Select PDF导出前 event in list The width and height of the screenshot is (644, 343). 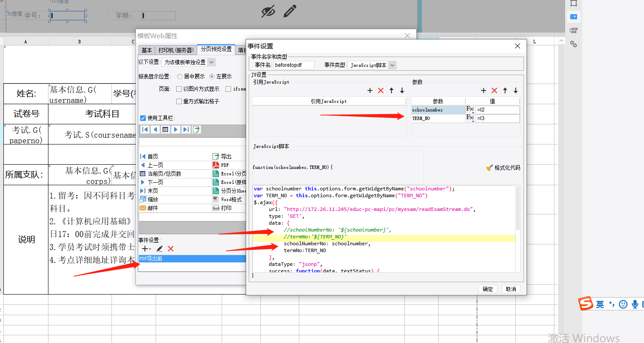[192, 259]
